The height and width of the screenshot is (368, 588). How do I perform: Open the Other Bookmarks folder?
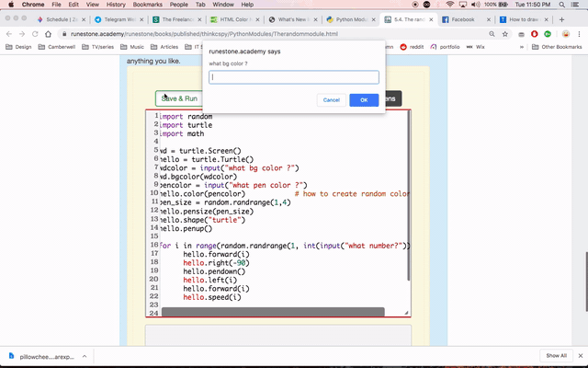[557, 47]
